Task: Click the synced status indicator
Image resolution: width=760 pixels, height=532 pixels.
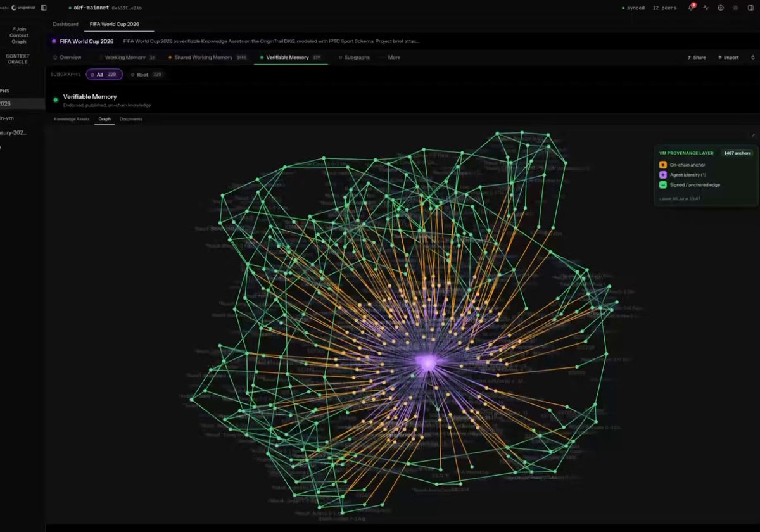Action: point(633,8)
